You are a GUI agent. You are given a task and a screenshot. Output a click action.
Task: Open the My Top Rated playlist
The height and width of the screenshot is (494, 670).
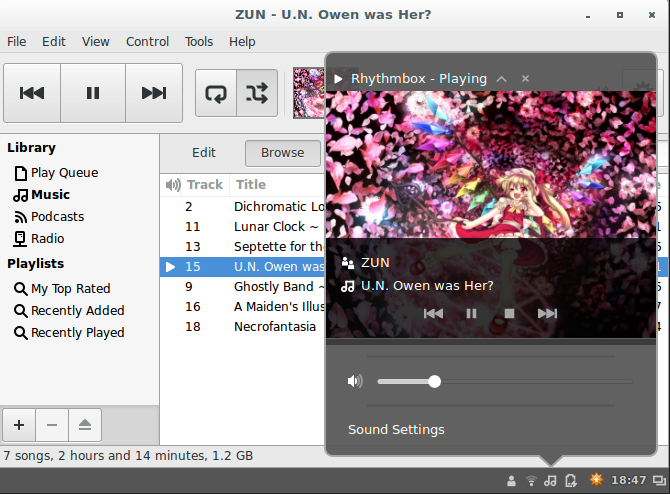coord(62,288)
